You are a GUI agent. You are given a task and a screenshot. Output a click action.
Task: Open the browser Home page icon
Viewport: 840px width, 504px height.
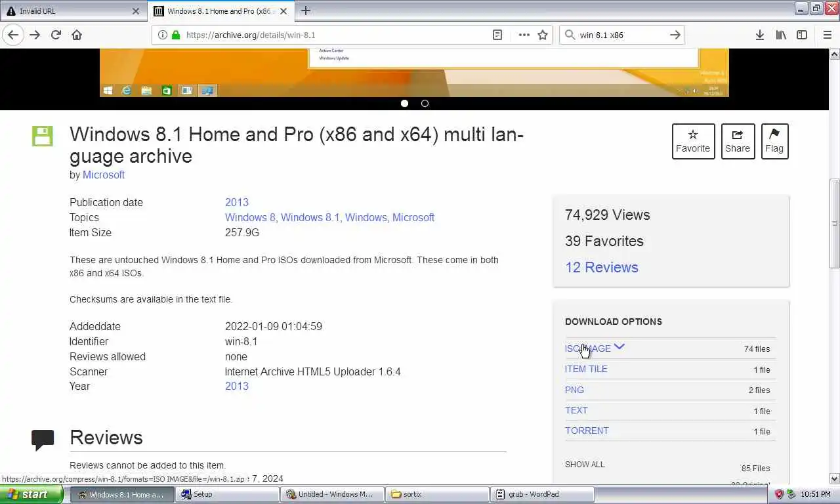[x=77, y=35]
